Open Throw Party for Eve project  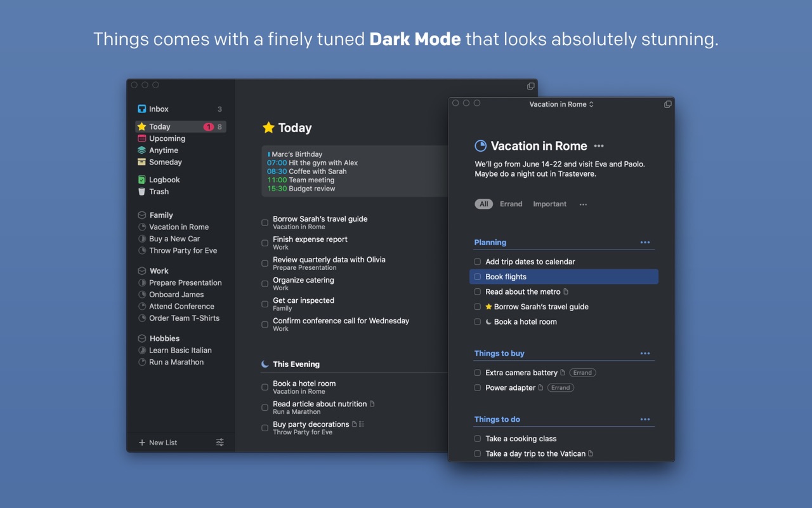pos(183,251)
